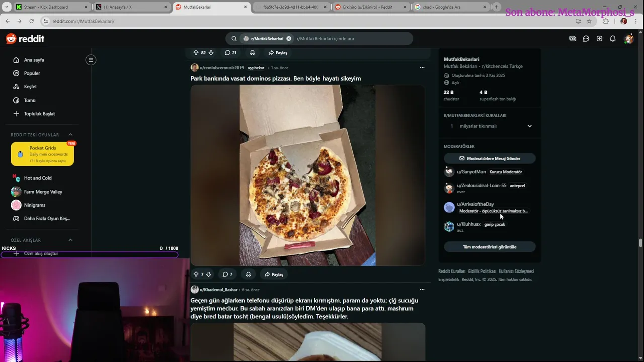Go back with browser back arrow
Viewport: 644px width, 362px height.
tap(8, 21)
